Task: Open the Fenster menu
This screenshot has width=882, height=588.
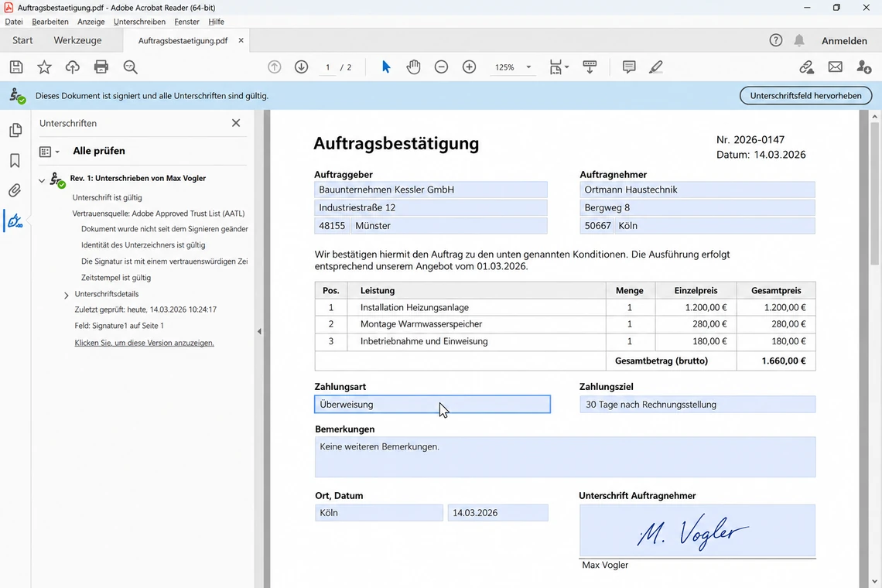Action: click(186, 22)
